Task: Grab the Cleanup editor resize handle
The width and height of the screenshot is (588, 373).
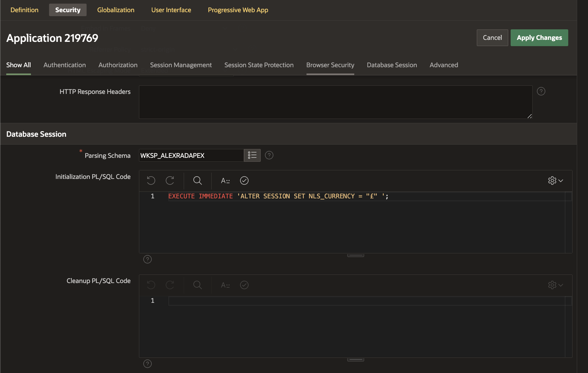Action: point(356,360)
